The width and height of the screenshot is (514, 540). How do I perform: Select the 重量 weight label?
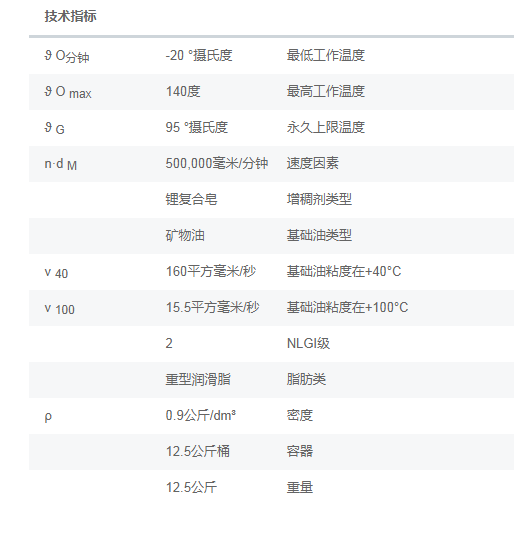(x=300, y=488)
